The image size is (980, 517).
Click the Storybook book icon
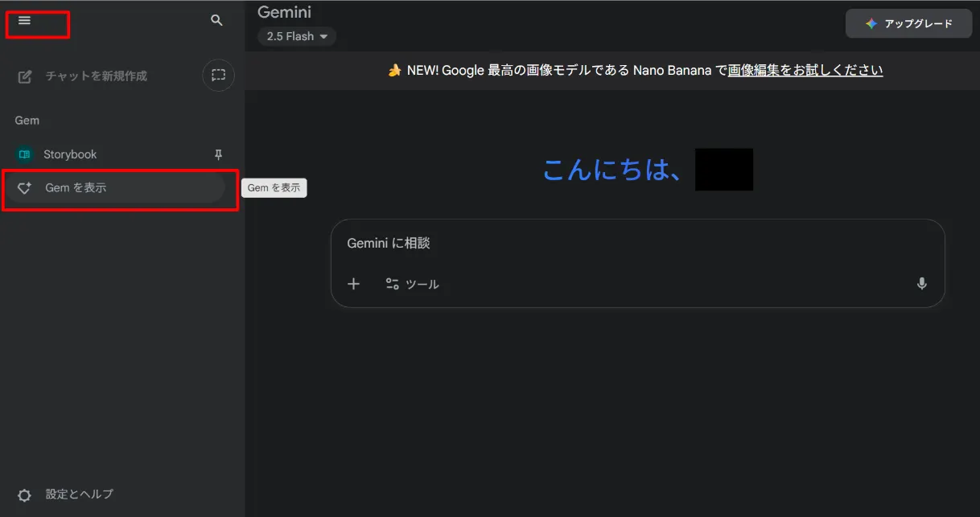coord(25,154)
